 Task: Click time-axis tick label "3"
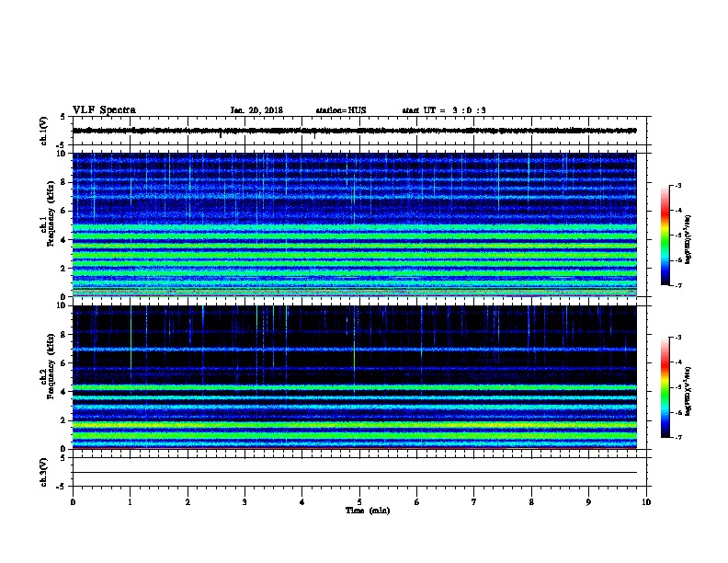[x=245, y=502]
